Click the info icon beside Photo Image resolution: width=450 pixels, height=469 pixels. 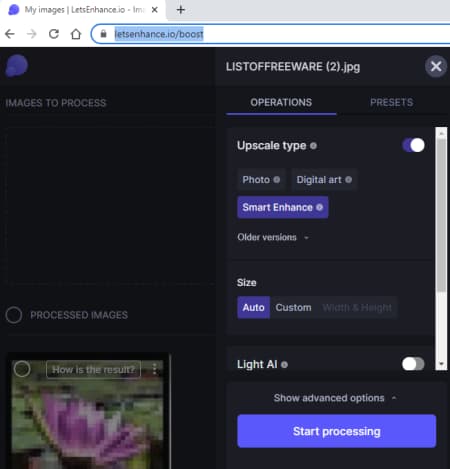pyautogui.click(x=277, y=180)
